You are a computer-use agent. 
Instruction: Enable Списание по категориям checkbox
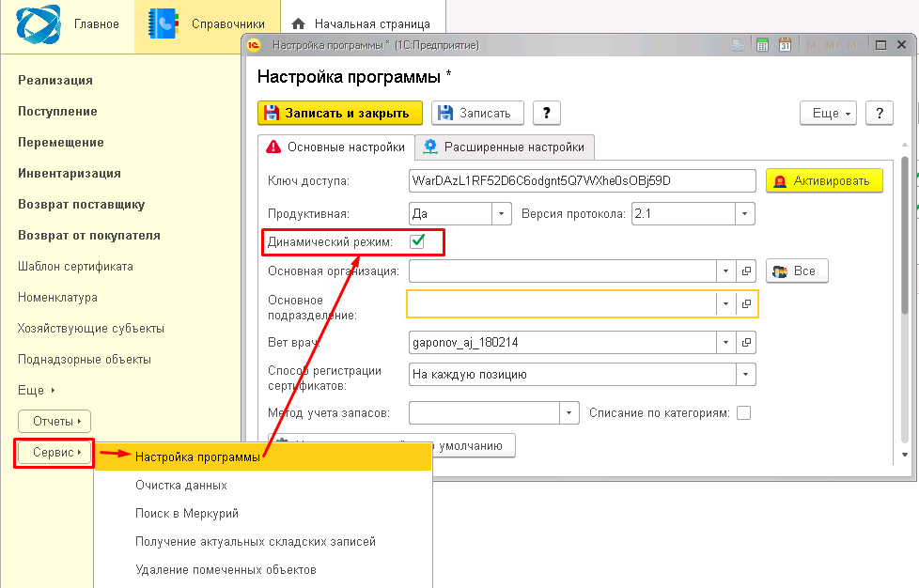click(744, 413)
